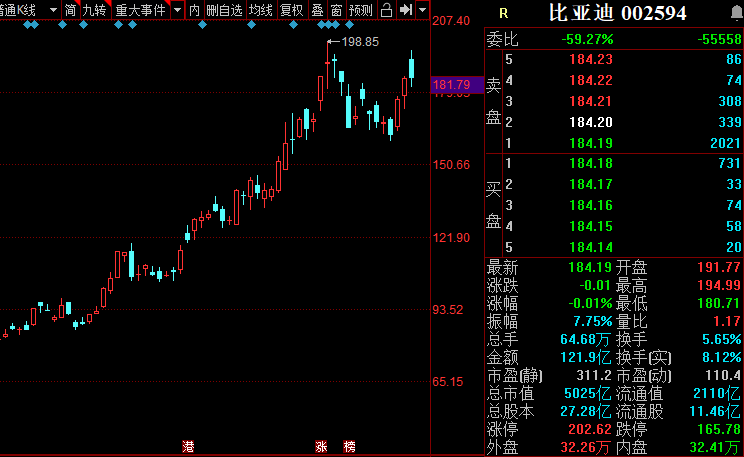Open the 预测 forecast tool
744x457 pixels.
coord(361,10)
